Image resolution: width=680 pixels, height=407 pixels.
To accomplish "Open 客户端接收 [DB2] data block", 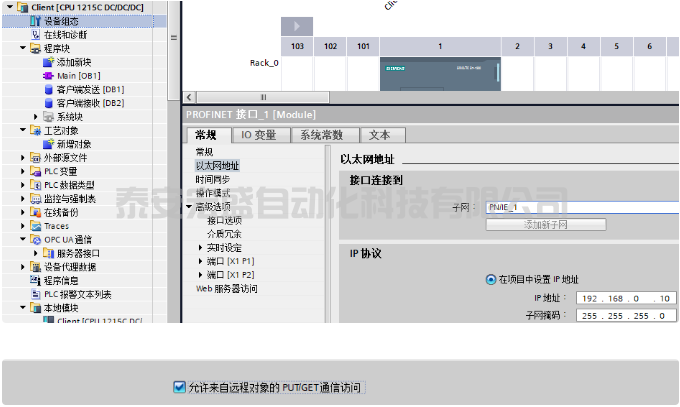I will point(48,103).
